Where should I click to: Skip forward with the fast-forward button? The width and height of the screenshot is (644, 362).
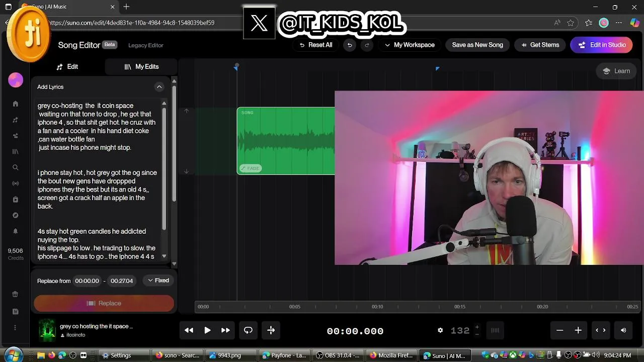[x=225, y=330]
